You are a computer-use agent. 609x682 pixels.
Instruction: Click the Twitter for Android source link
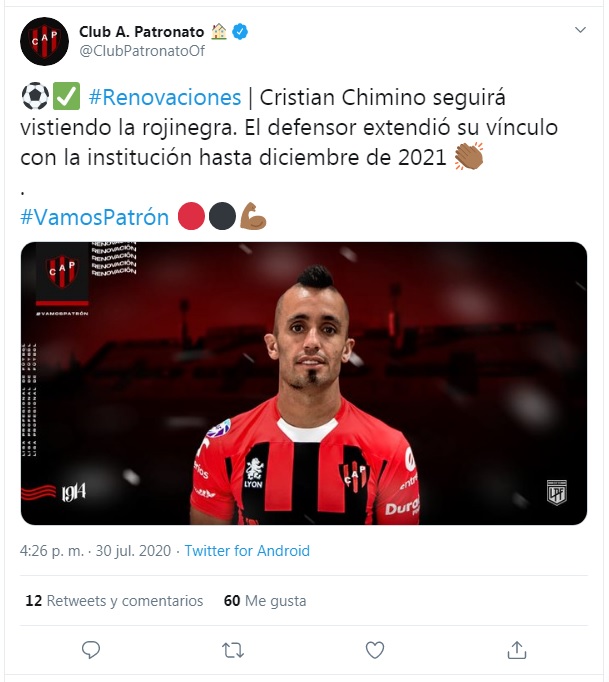click(x=247, y=551)
